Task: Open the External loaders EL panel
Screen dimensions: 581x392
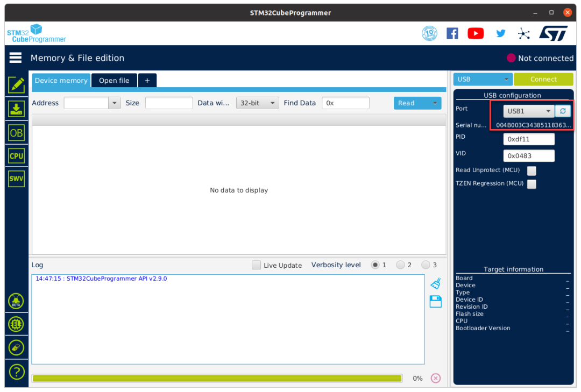Action: (16, 324)
